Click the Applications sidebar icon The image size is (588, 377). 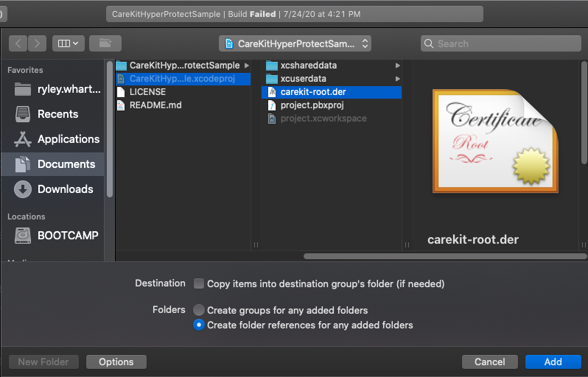pos(23,139)
